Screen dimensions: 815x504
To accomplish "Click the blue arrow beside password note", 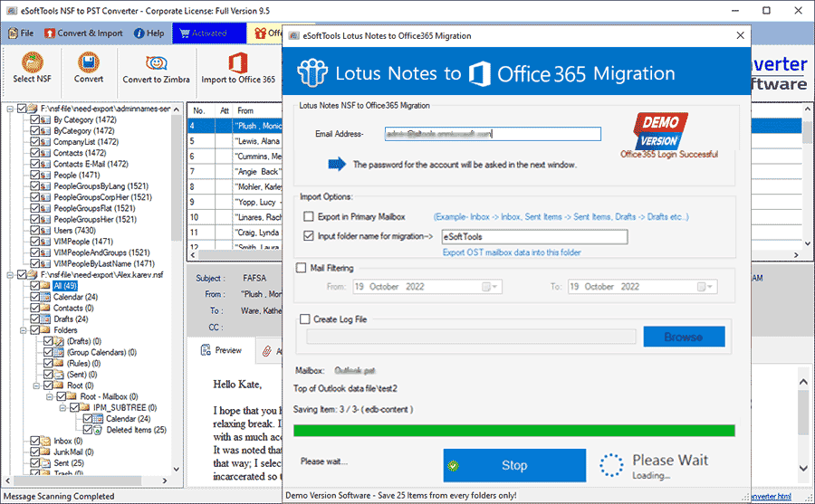I will [x=337, y=164].
